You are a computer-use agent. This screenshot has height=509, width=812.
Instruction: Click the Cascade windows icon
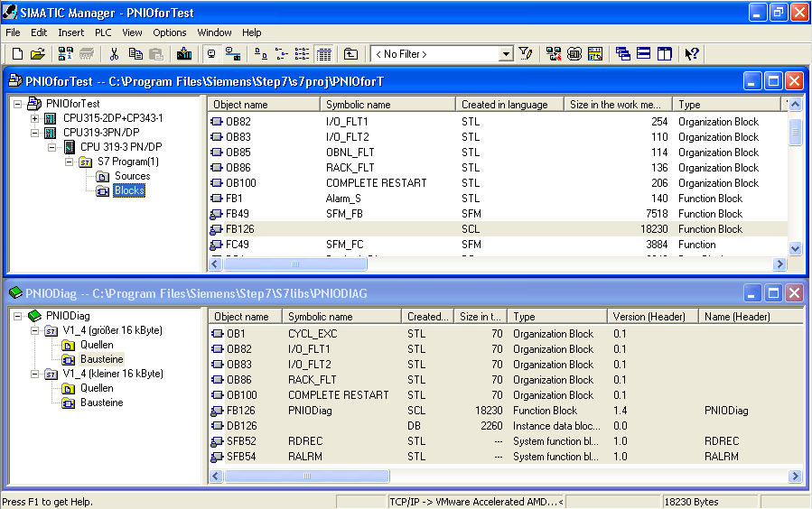pyautogui.click(x=623, y=54)
